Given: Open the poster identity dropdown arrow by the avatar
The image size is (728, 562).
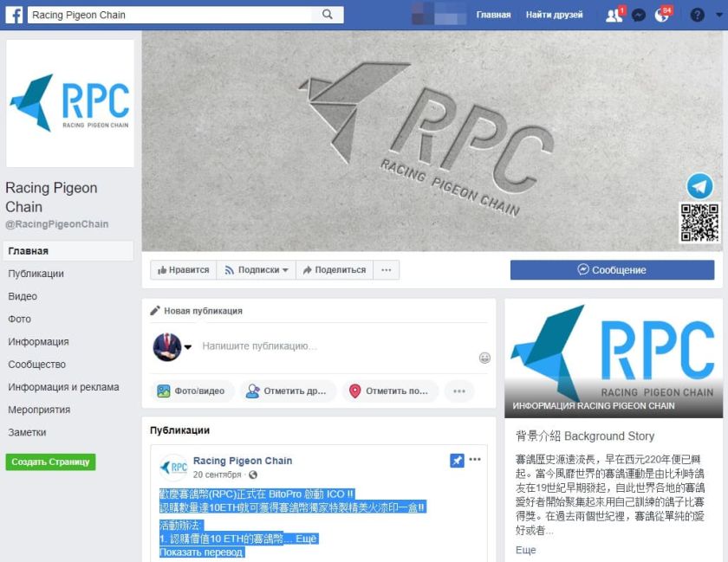Looking at the screenshot, I should [188, 346].
